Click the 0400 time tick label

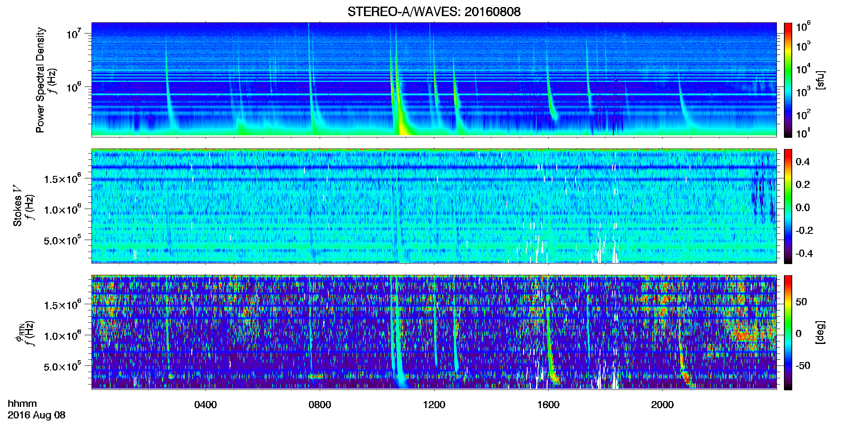tap(205, 405)
